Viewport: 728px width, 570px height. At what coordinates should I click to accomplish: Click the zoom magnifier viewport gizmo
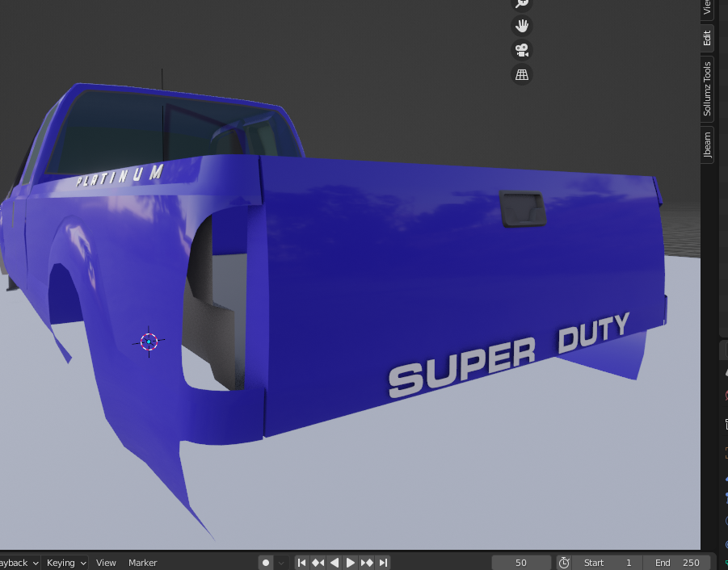(x=522, y=3)
